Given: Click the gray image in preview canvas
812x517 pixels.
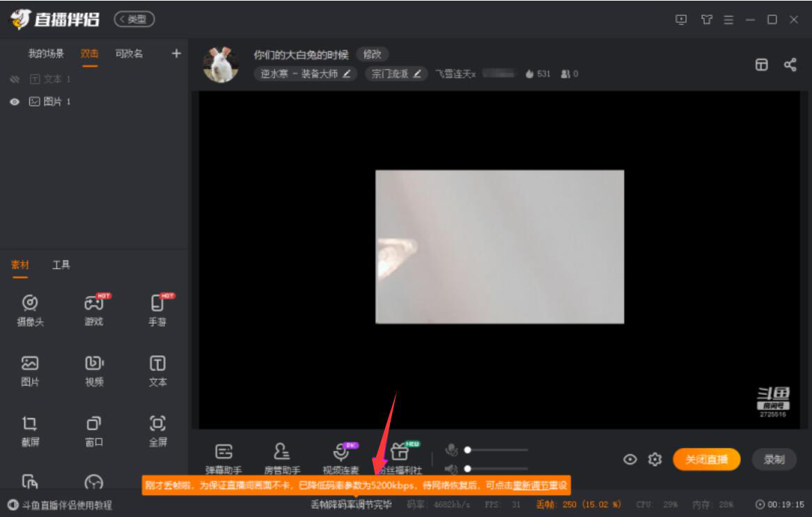Looking at the screenshot, I should click(x=500, y=247).
